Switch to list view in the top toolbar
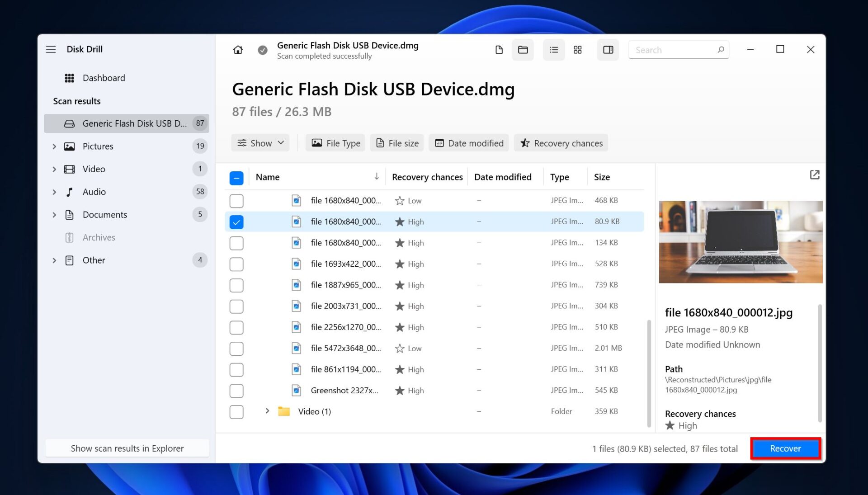868x495 pixels. 553,50
